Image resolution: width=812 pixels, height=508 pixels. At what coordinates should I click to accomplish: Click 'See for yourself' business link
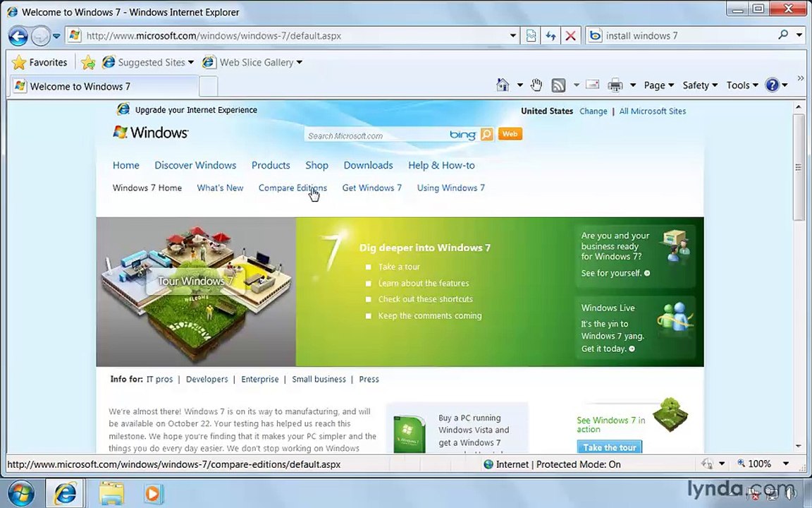point(615,273)
